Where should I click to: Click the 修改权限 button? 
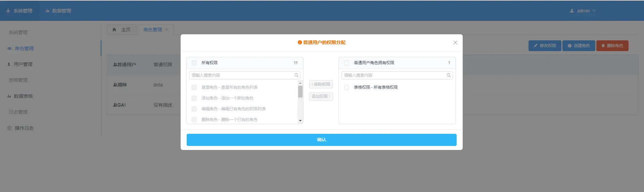pos(545,46)
